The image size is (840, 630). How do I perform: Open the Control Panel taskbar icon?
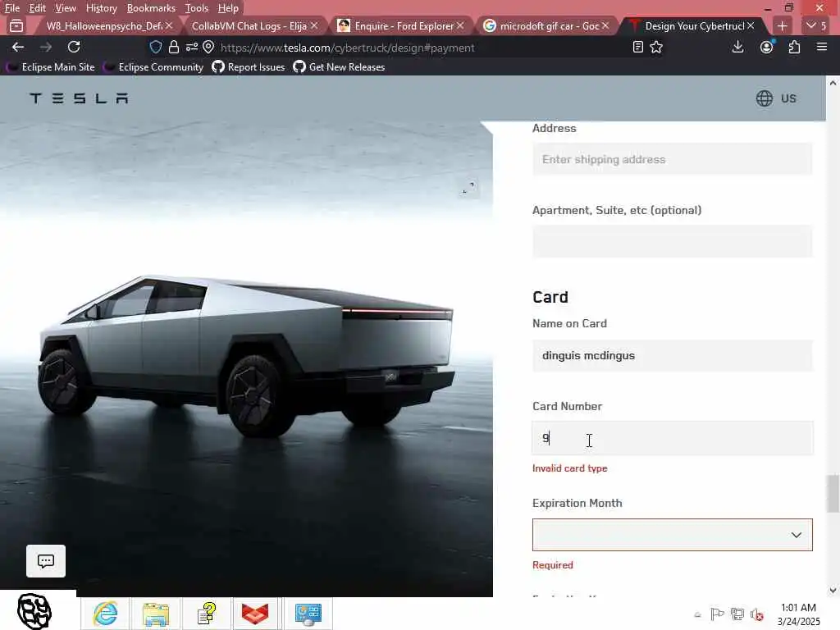point(308,614)
